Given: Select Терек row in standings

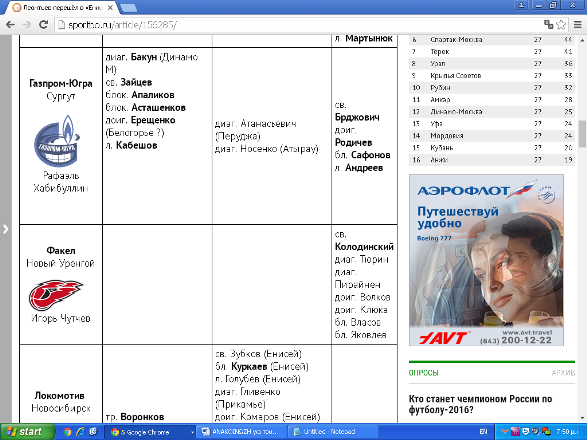Looking at the screenshot, I should [492, 51].
